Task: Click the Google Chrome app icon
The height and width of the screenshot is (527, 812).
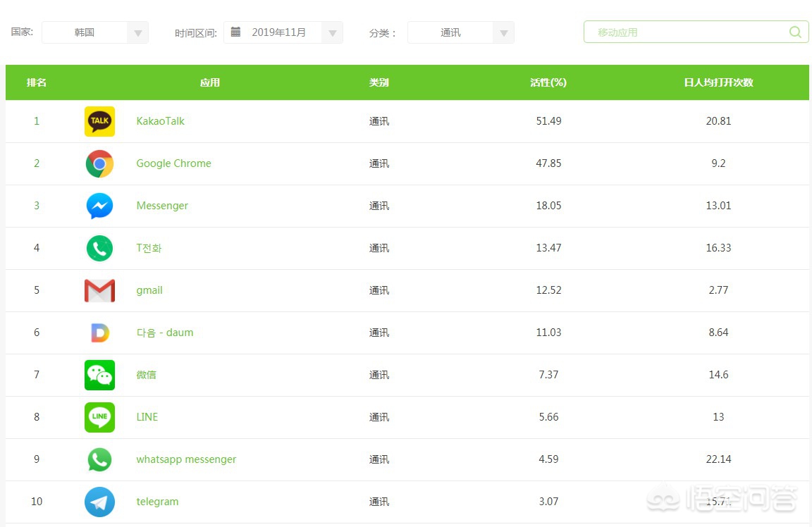Action: pyautogui.click(x=99, y=163)
